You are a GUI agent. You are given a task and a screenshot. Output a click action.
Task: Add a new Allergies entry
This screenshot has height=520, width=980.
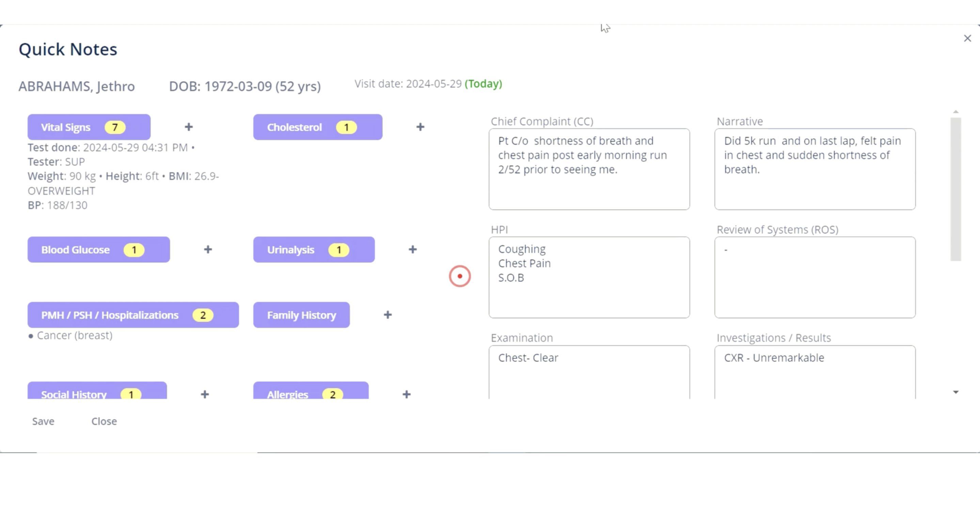click(x=406, y=394)
